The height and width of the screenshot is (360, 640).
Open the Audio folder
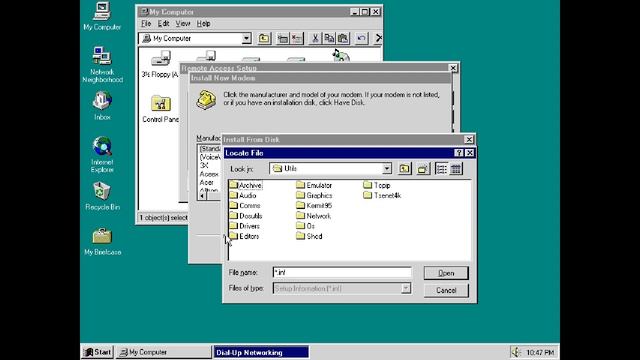click(243, 196)
